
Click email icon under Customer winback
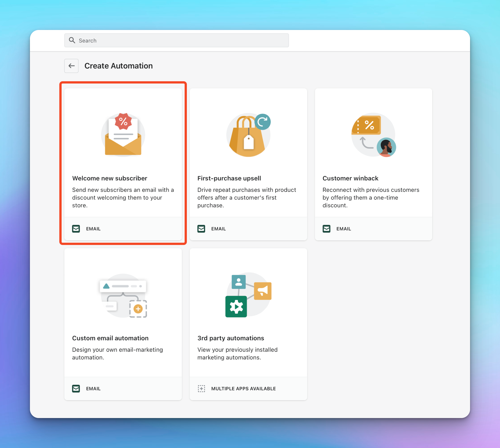coord(326,229)
